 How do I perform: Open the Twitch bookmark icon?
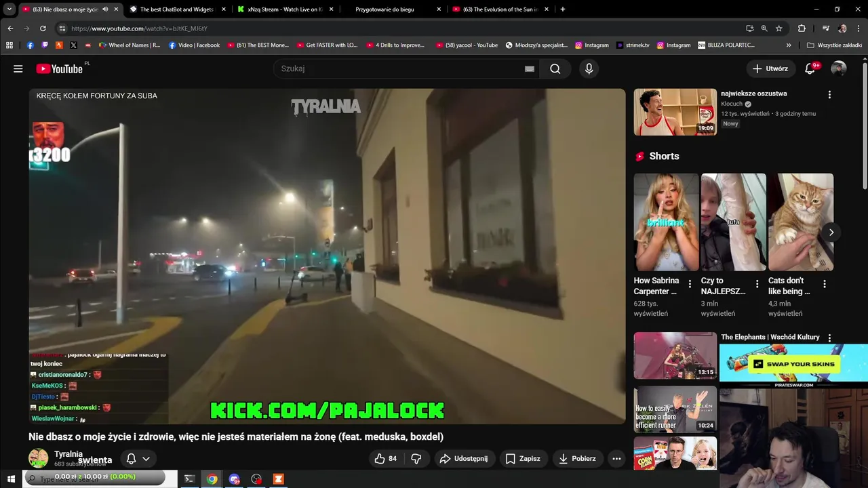pyautogui.click(x=45, y=45)
